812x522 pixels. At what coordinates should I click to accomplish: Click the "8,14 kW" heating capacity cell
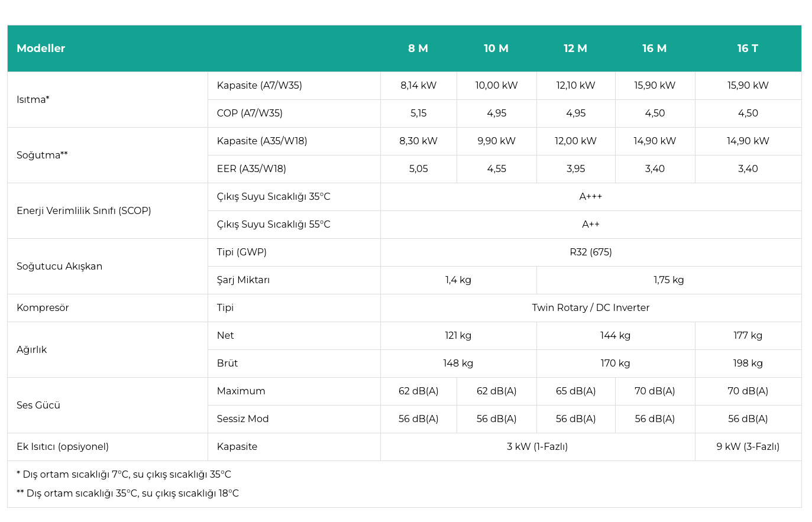click(x=418, y=85)
